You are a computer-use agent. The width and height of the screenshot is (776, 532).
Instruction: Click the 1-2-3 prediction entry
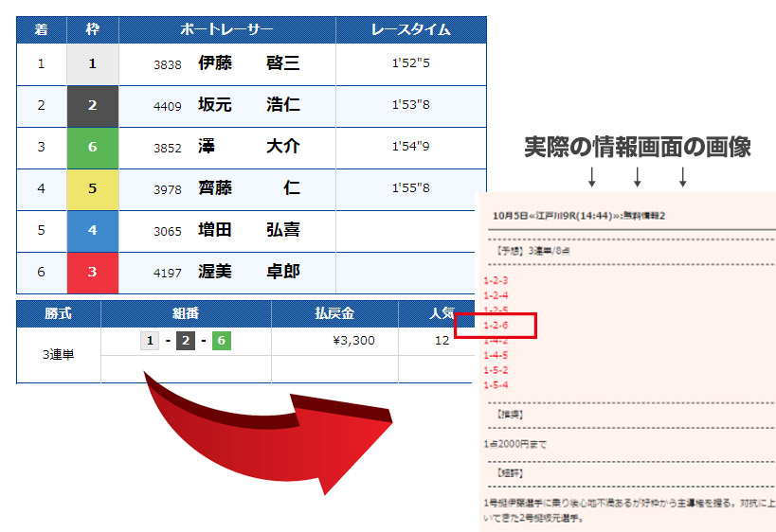coord(496,281)
